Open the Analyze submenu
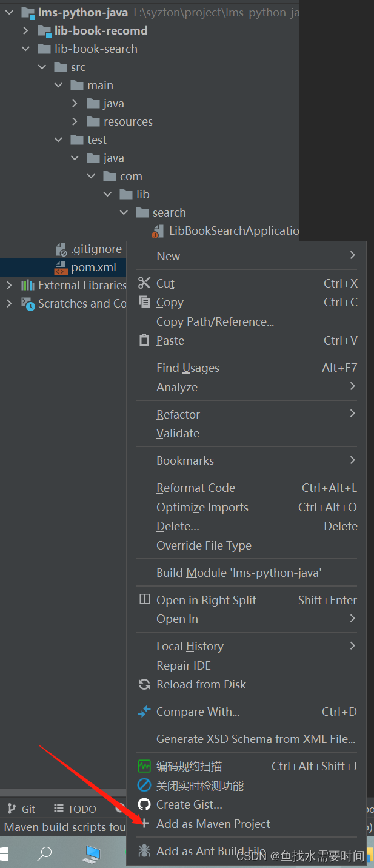 [x=247, y=387]
